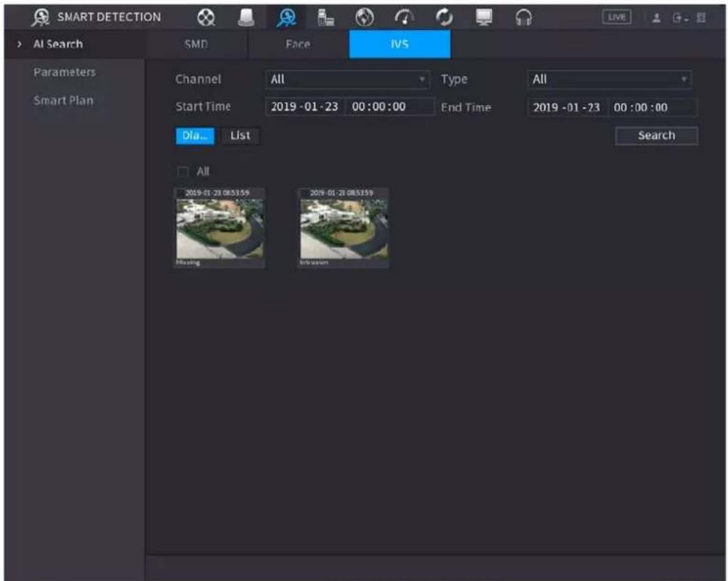
Task: Switch results to List view
Action: pos(240,136)
